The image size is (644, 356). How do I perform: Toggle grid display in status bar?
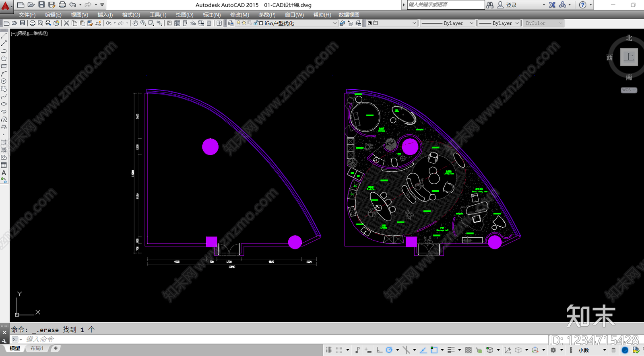[329, 350]
